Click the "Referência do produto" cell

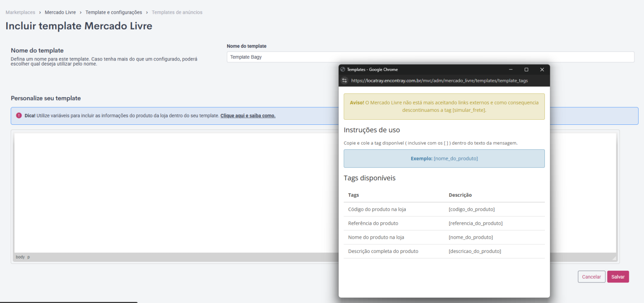coord(373,223)
